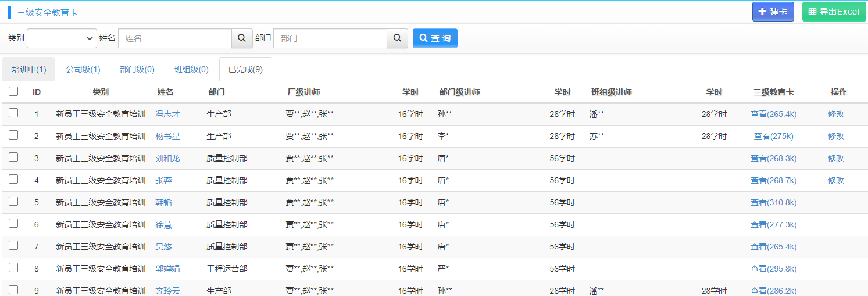Image resolution: width=868 pixels, height=296 pixels.
Task: Check the row 1 checkbox for 冯志才
Action: pyautogui.click(x=13, y=113)
